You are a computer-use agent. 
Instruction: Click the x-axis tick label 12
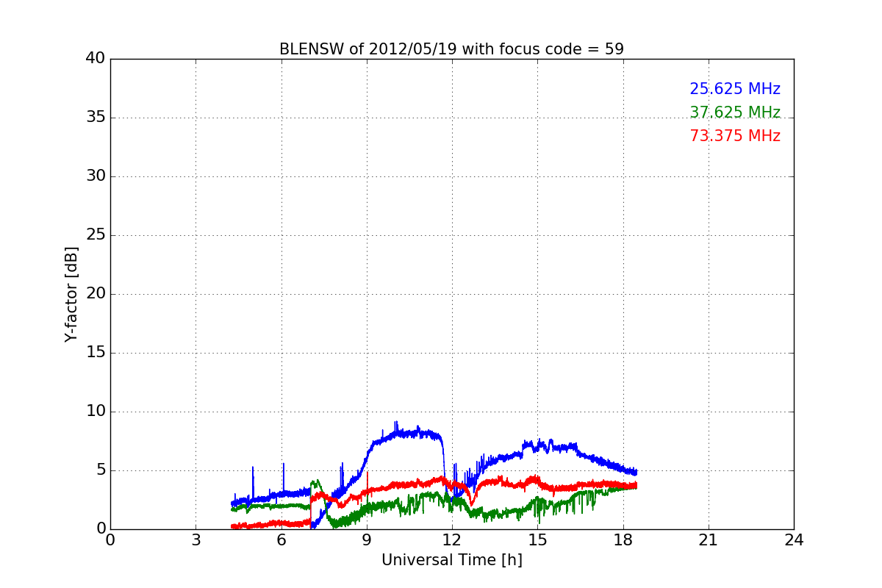pyautogui.click(x=452, y=539)
